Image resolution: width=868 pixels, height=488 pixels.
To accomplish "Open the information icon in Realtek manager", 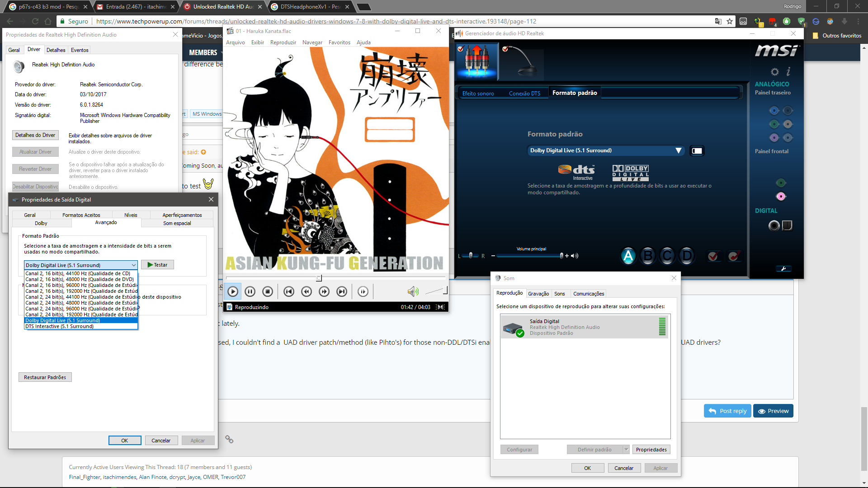I will (788, 71).
